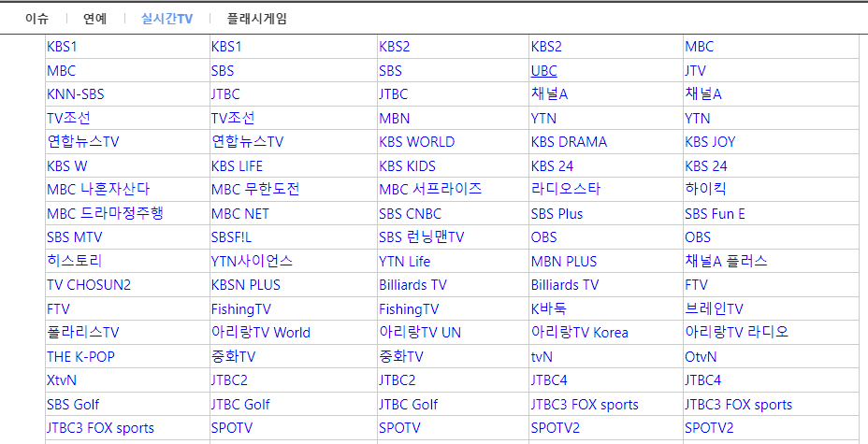Select the YTN사이언스 channel

pyautogui.click(x=252, y=261)
